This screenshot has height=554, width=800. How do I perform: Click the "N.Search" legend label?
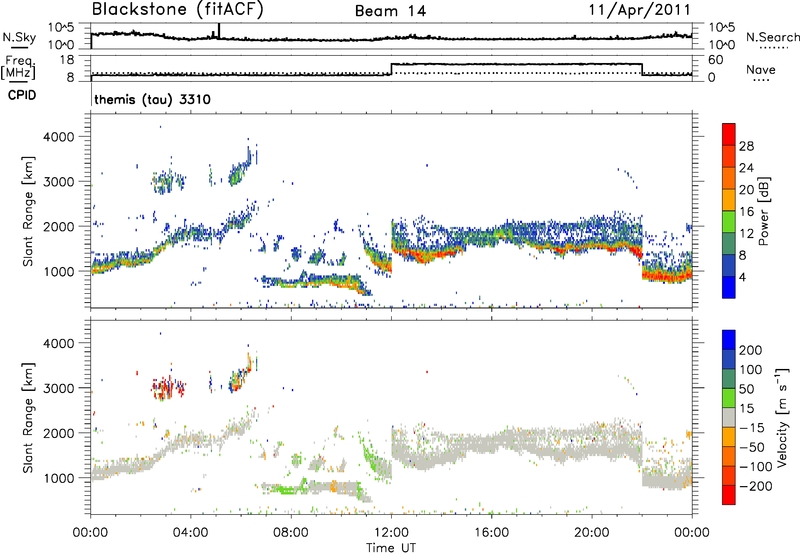pos(772,37)
